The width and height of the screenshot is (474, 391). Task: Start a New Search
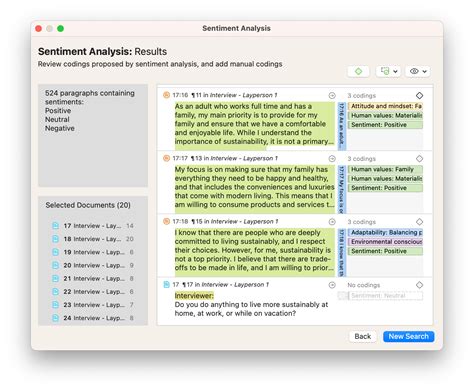(x=409, y=336)
